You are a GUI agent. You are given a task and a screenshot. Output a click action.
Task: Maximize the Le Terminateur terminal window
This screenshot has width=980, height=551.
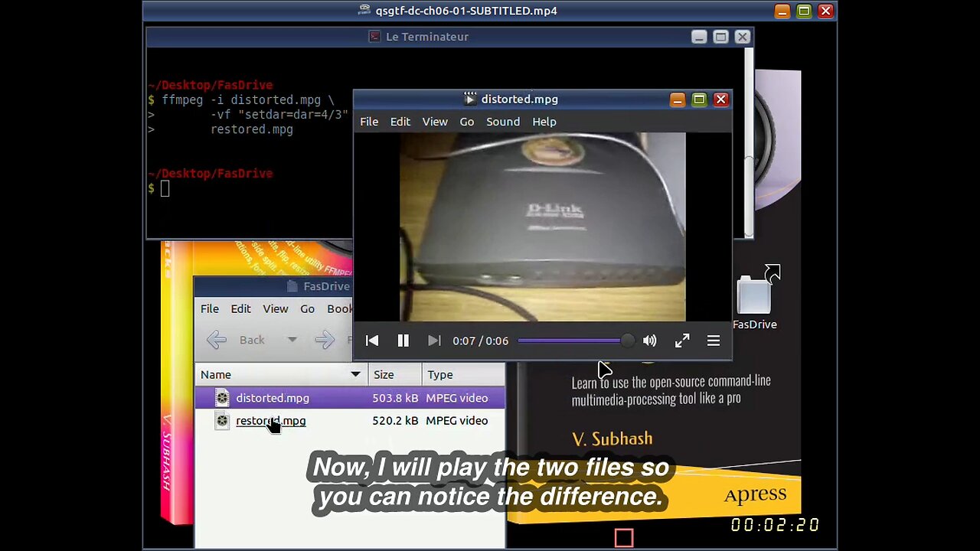pyautogui.click(x=720, y=37)
